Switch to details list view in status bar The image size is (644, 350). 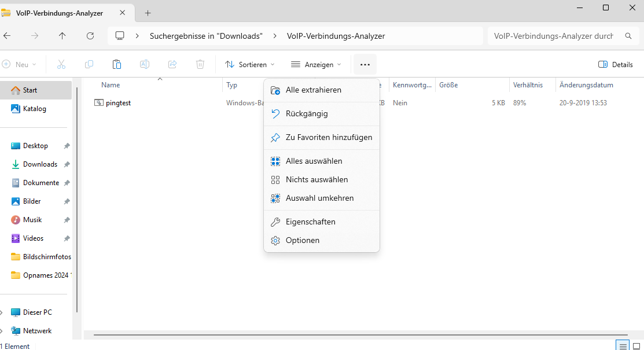623,346
